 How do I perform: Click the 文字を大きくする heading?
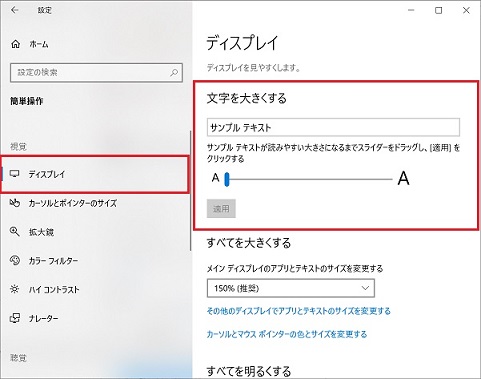(x=247, y=99)
